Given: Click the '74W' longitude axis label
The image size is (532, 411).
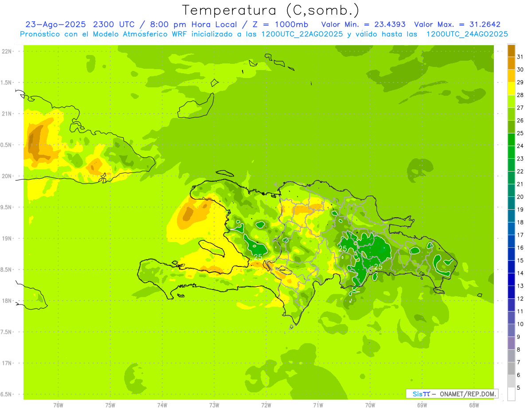Looking at the screenshot, I should 162,405.
